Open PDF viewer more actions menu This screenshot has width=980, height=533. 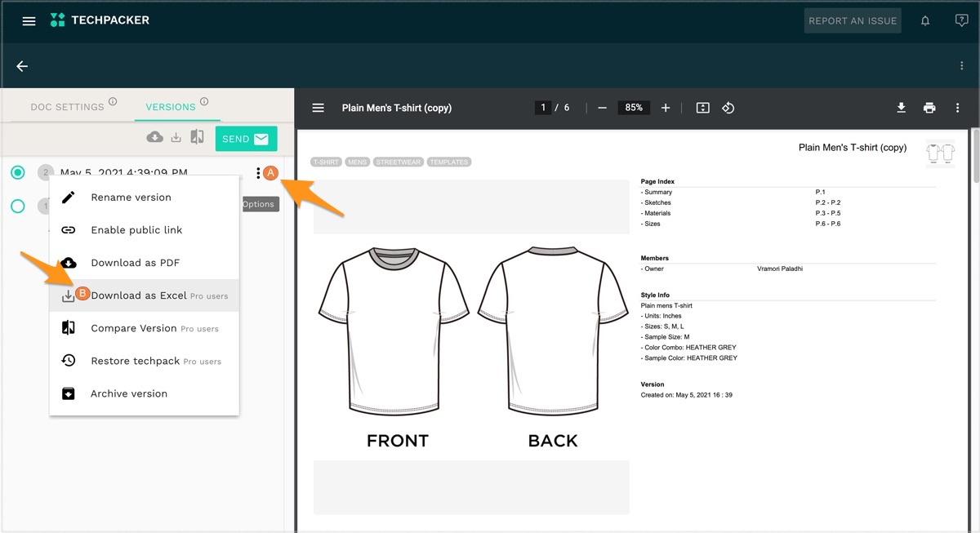[x=957, y=108]
